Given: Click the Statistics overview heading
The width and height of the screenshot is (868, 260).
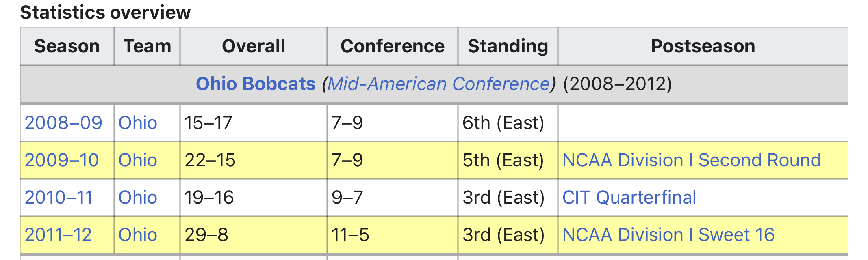Looking at the screenshot, I should [x=105, y=13].
